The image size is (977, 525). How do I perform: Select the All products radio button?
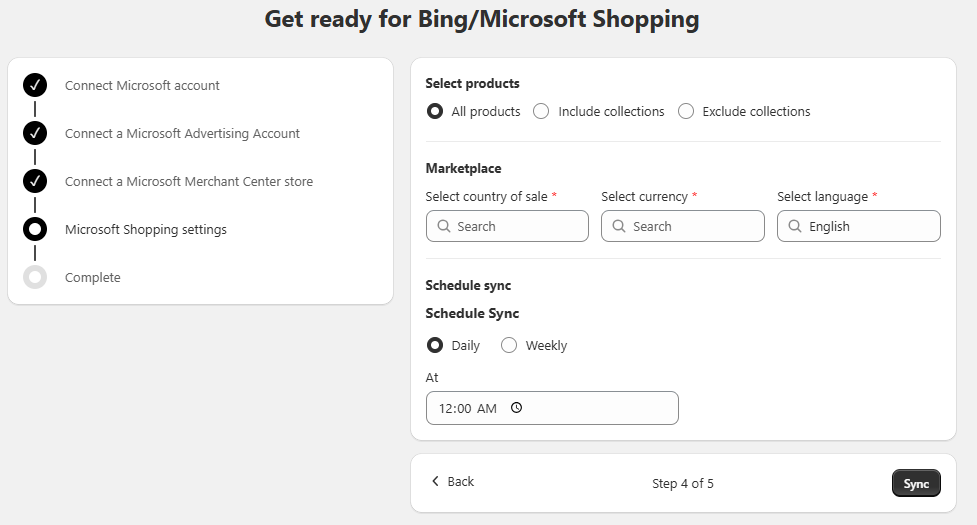point(435,111)
